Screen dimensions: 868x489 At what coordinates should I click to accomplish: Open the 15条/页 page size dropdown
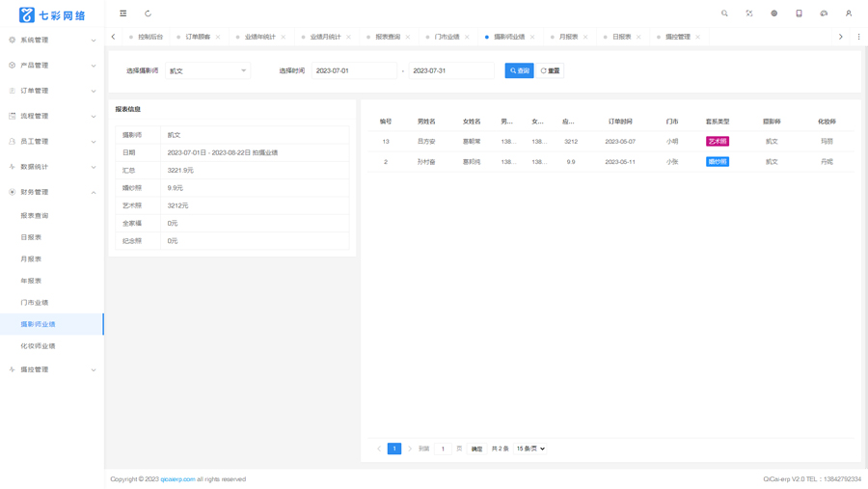[530, 448]
